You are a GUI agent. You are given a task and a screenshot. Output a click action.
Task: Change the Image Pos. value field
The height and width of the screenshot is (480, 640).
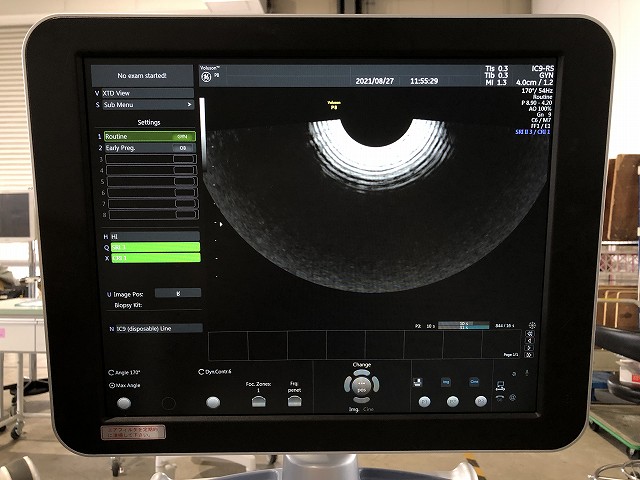click(178, 293)
